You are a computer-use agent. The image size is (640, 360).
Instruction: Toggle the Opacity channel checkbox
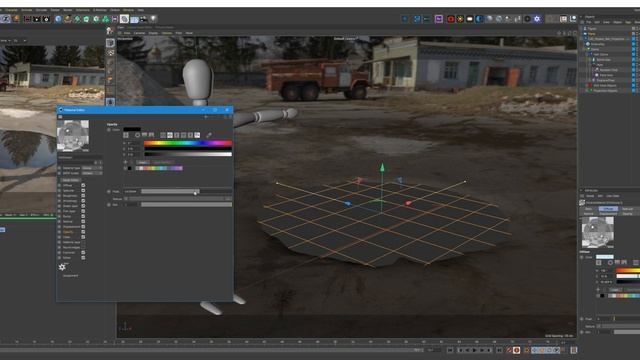(83, 232)
